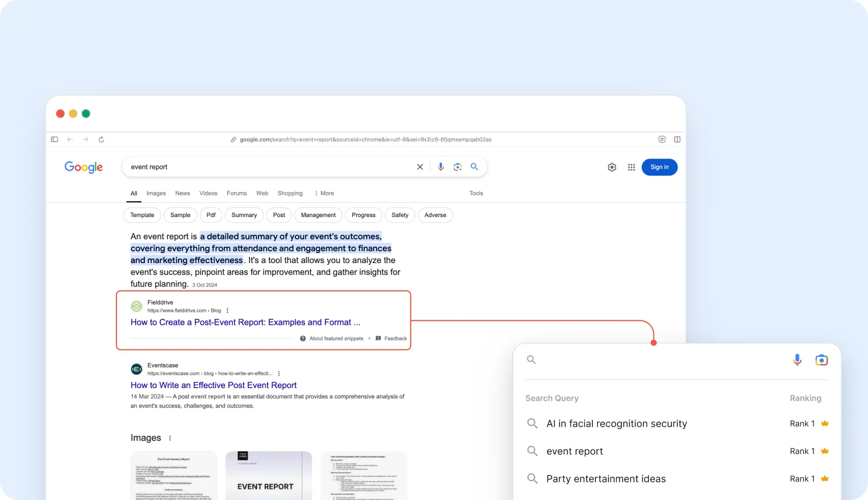Open the three-dot menu beside Images heading
The image size is (868, 500).
click(x=170, y=438)
